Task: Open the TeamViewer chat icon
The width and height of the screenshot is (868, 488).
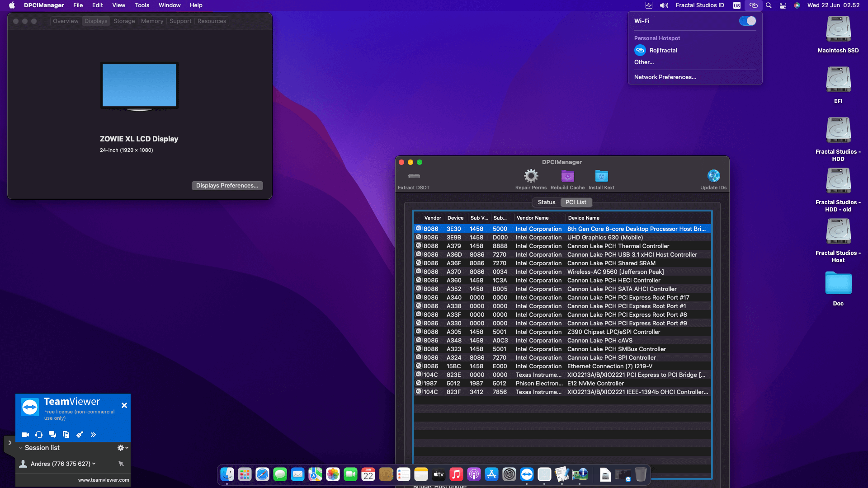Action: tap(52, 435)
